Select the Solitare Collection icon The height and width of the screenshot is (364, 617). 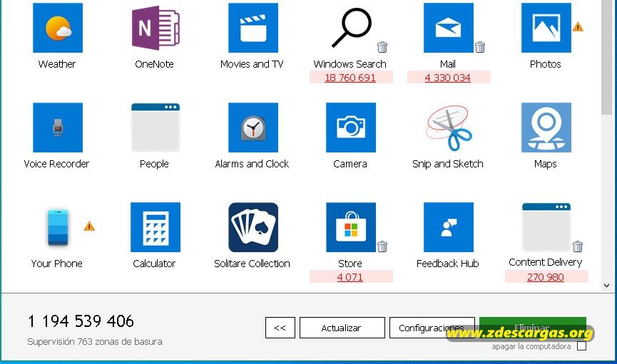coord(253,227)
